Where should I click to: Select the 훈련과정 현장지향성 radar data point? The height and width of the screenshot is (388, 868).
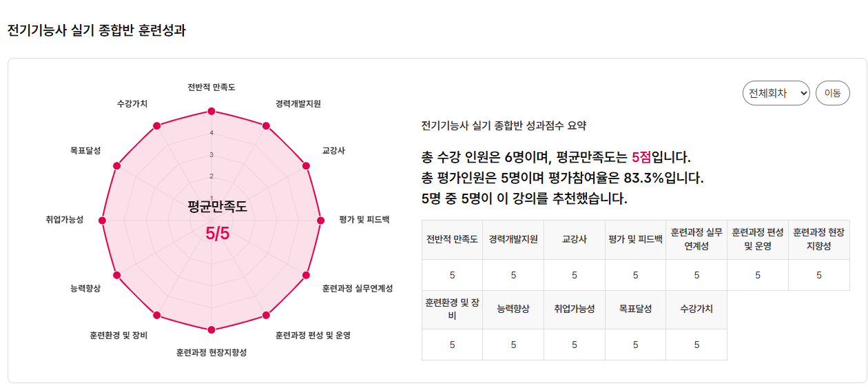pos(211,329)
